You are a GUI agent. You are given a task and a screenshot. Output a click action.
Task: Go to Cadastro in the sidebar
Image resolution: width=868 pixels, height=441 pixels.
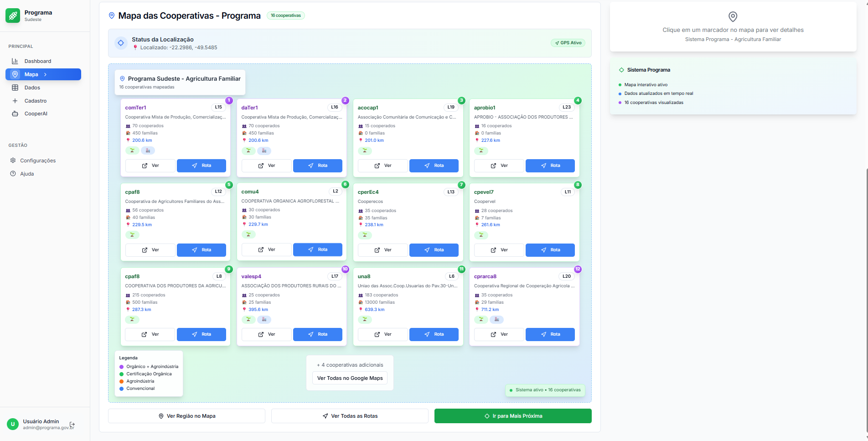click(x=36, y=101)
